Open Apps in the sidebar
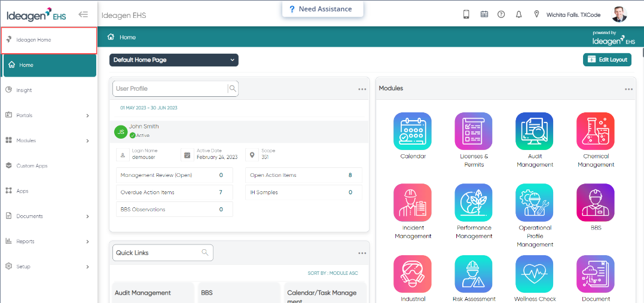This screenshot has height=303, width=644. tap(48, 191)
